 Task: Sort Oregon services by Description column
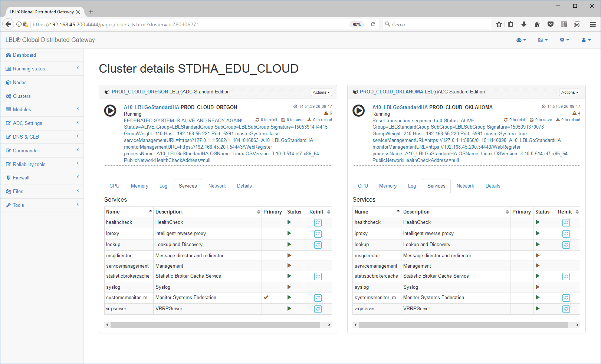coord(207,212)
